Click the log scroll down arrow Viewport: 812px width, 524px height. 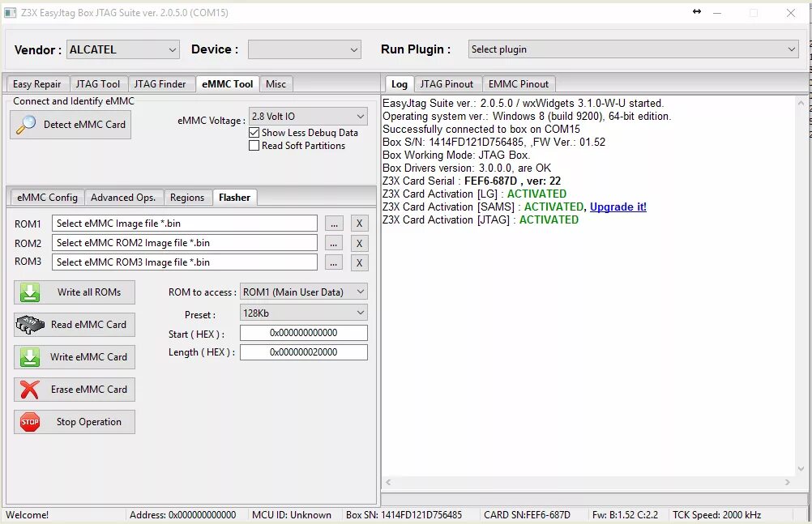801,469
